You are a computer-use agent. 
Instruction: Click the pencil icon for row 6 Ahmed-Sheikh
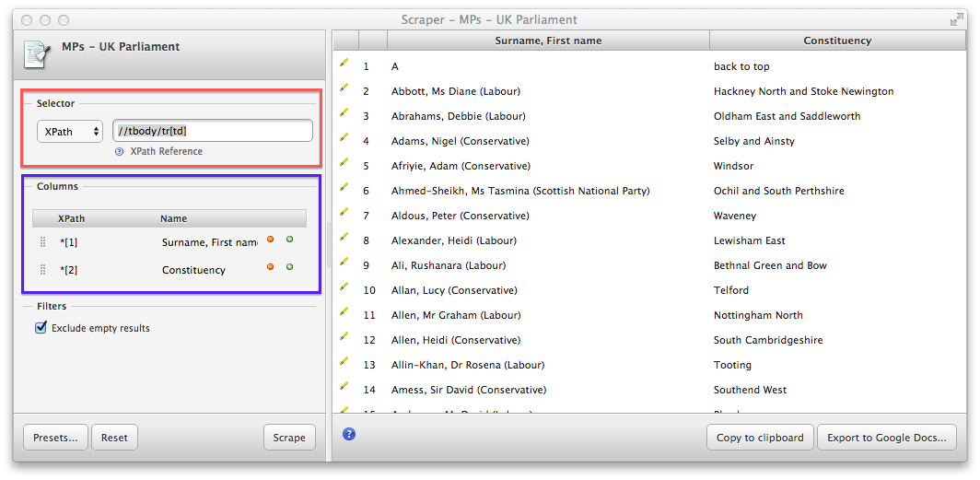(x=344, y=188)
